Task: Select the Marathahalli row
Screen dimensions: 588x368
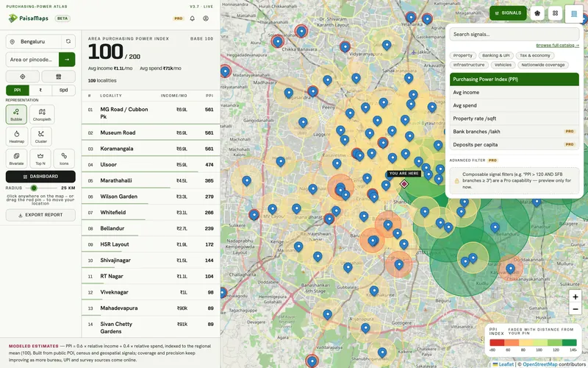Action: point(151,180)
